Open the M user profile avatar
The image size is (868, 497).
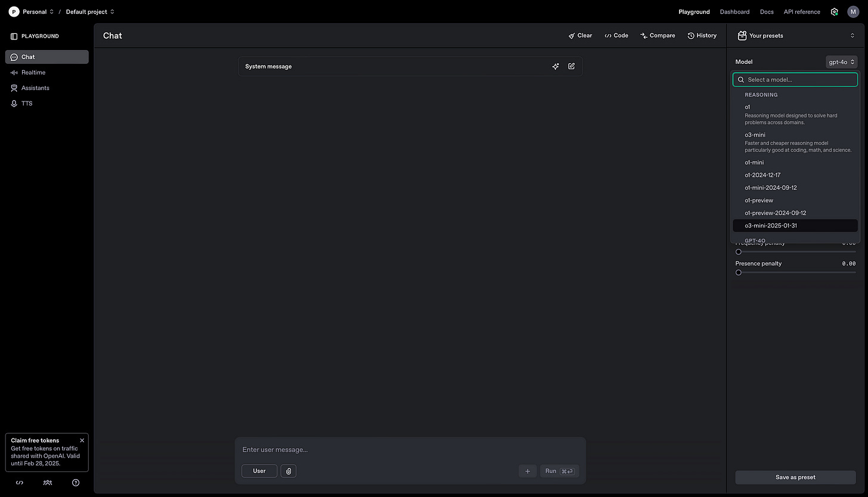pyautogui.click(x=853, y=11)
